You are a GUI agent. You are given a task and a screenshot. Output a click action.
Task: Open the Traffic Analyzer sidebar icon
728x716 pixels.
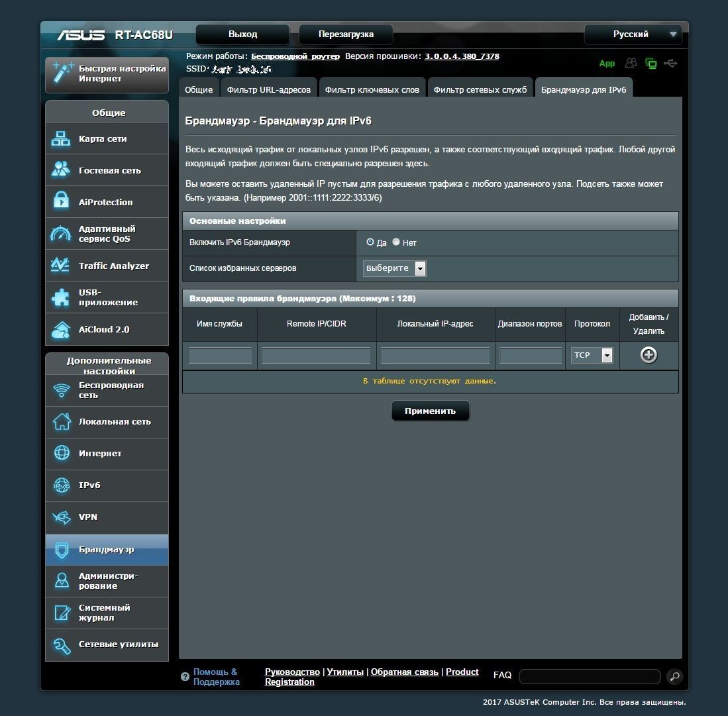tap(61, 266)
